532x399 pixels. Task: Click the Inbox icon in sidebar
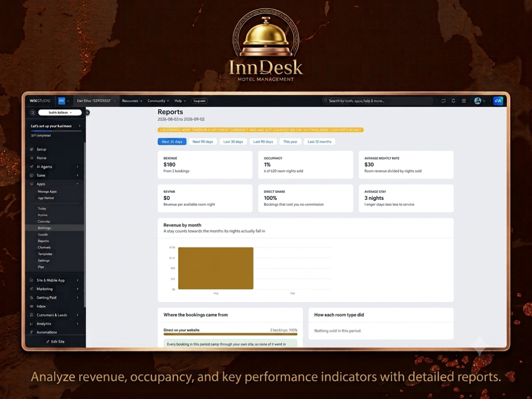point(31,306)
